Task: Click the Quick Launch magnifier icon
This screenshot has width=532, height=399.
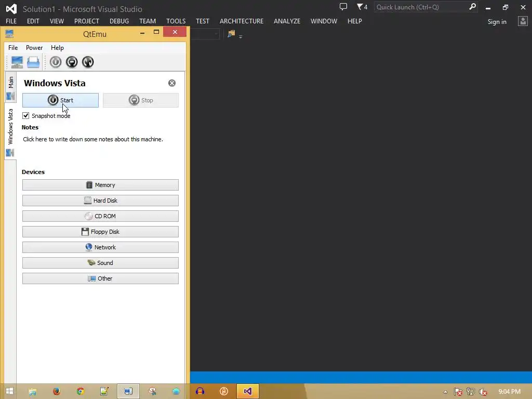Action: pyautogui.click(x=472, y=7)
